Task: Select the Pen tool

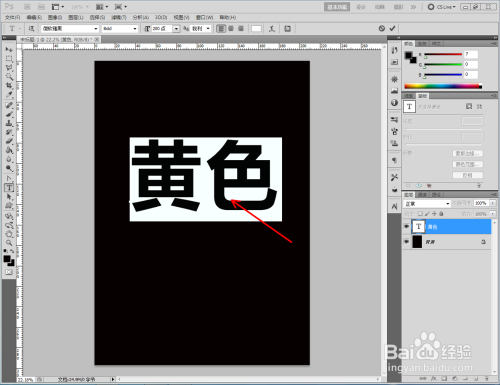Action: (9, 179)
